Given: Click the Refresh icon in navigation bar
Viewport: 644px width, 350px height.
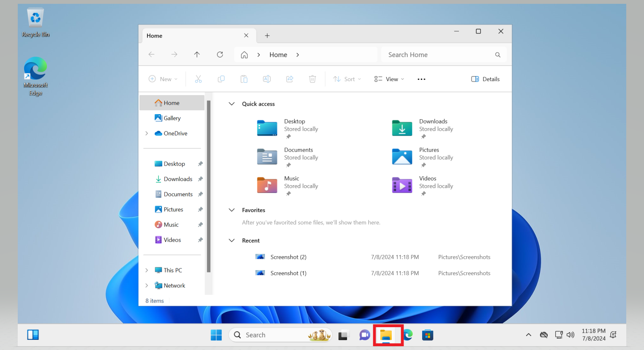Looking at the screenshot, I should tap(220, 55).
